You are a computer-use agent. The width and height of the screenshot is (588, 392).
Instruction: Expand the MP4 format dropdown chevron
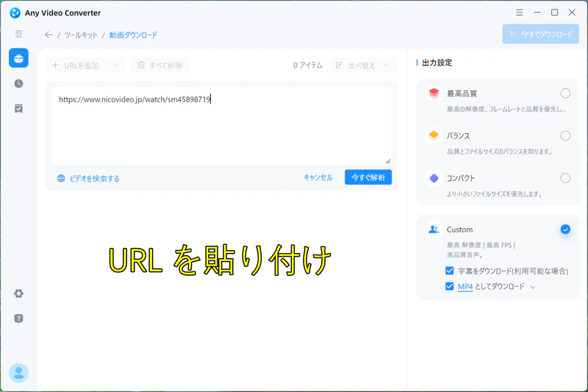[x=533, y=287]
